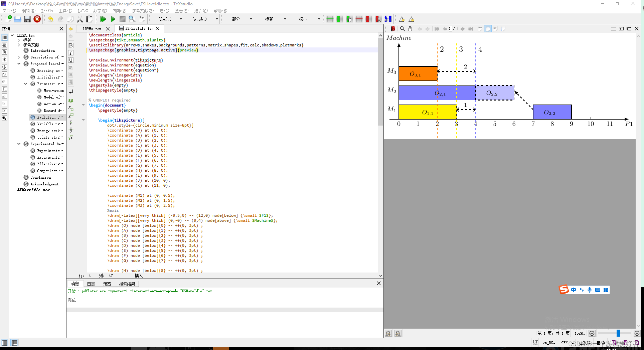Open the LaTeX menu in the menu bar

(83, 11)
